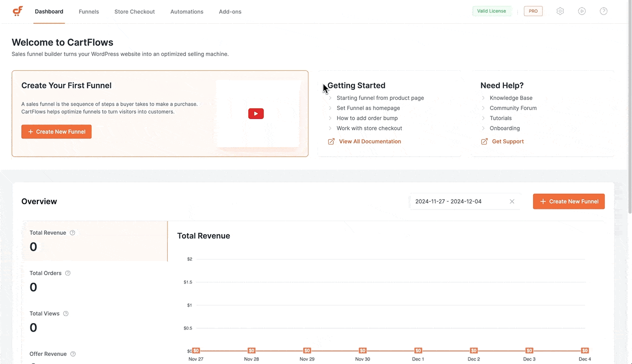Open the Store Checkout tab
The height and width of the screenshot is (364, 632).
click(x=135, y=12)
